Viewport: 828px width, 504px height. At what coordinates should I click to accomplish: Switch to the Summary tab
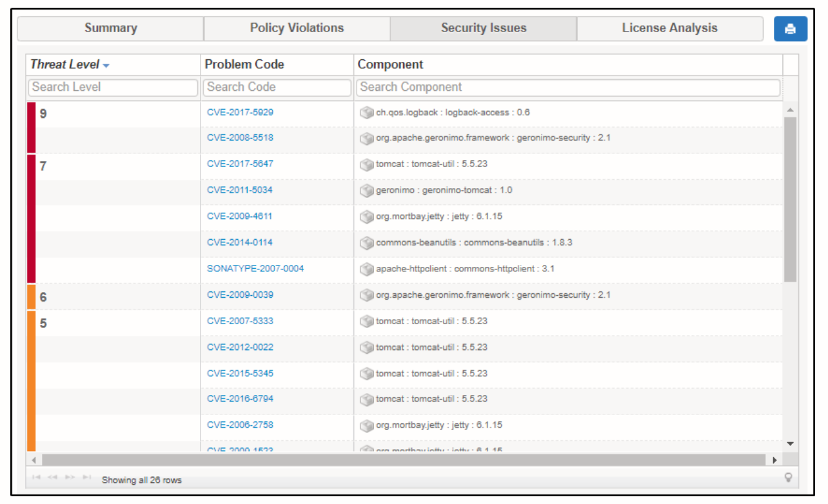(x=110, y=28)
